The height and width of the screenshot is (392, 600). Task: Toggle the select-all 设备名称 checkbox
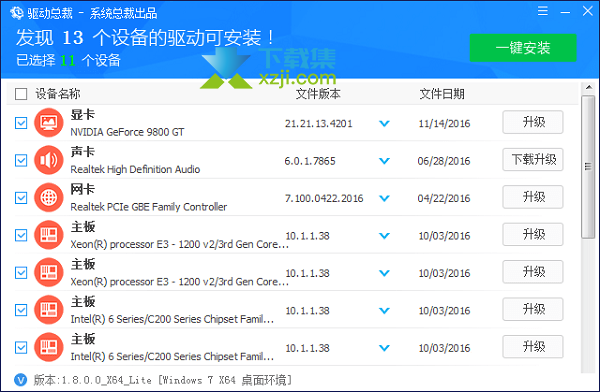click(21, 94)
